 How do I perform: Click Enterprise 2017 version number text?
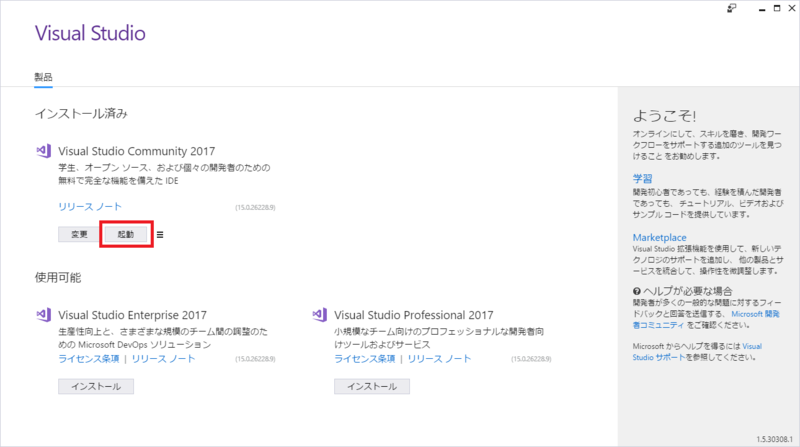(x=255, y=359)
